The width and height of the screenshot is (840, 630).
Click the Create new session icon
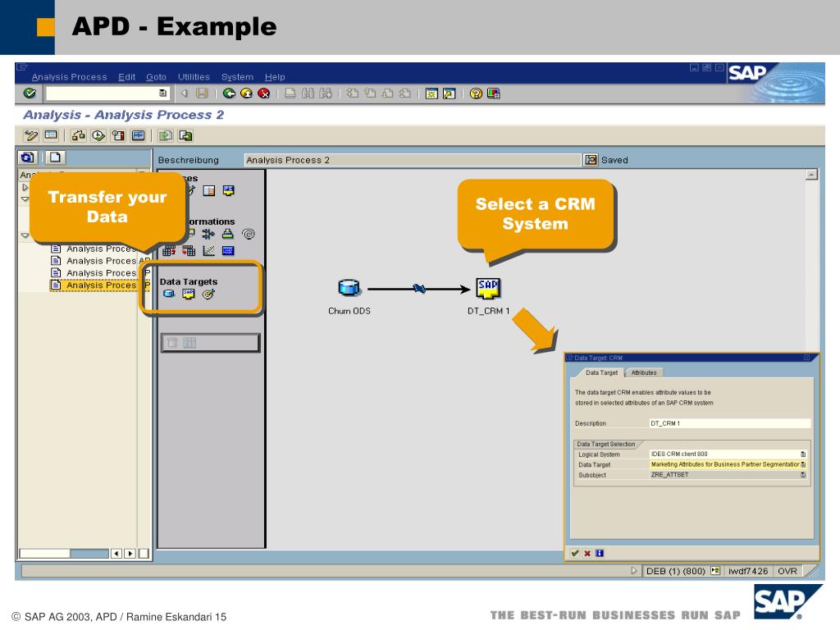pyautogui.click(x=431, y=94)
